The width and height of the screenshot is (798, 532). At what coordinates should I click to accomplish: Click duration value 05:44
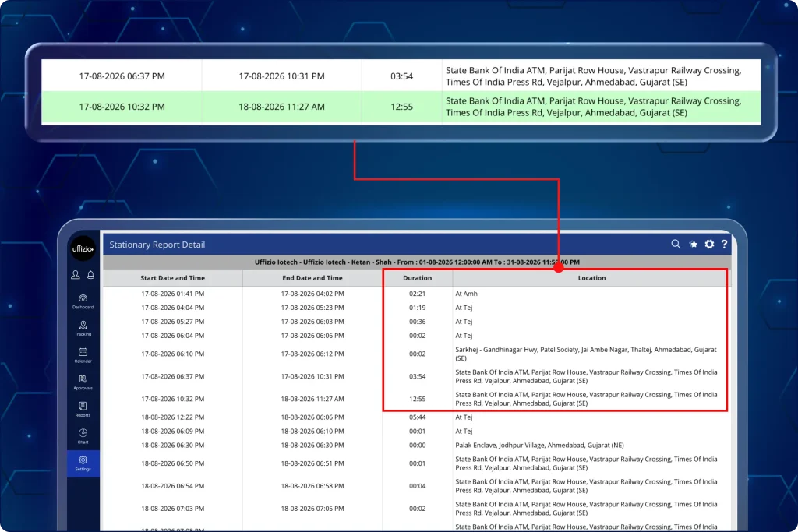pos(418,417)
